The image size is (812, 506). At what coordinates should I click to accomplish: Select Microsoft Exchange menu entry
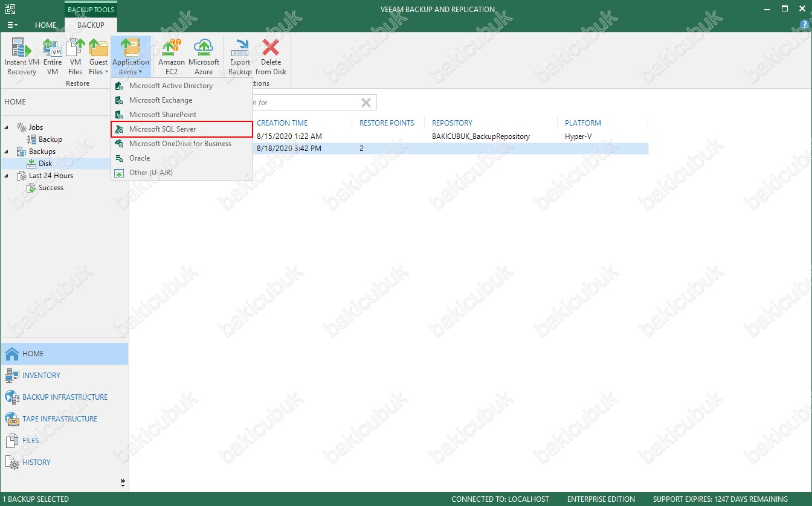181,100
